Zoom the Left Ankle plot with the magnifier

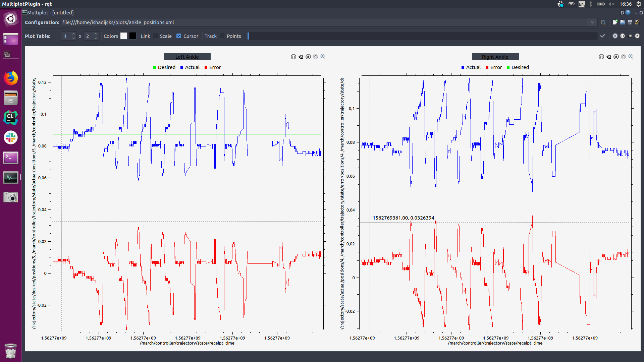pos(323,57)
